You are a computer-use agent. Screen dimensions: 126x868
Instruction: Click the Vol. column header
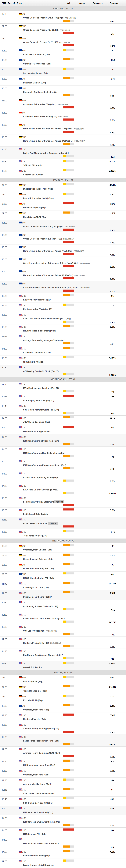(x=69, y=3)
